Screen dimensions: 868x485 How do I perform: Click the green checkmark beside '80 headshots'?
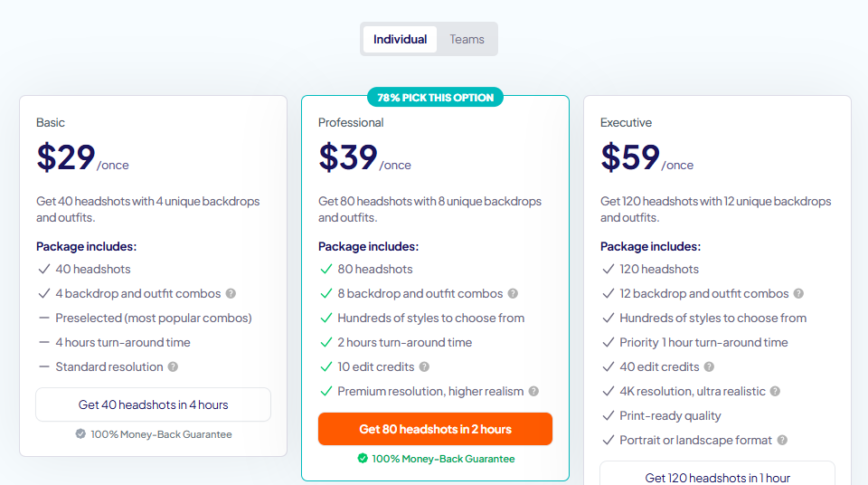coord(325,269)
